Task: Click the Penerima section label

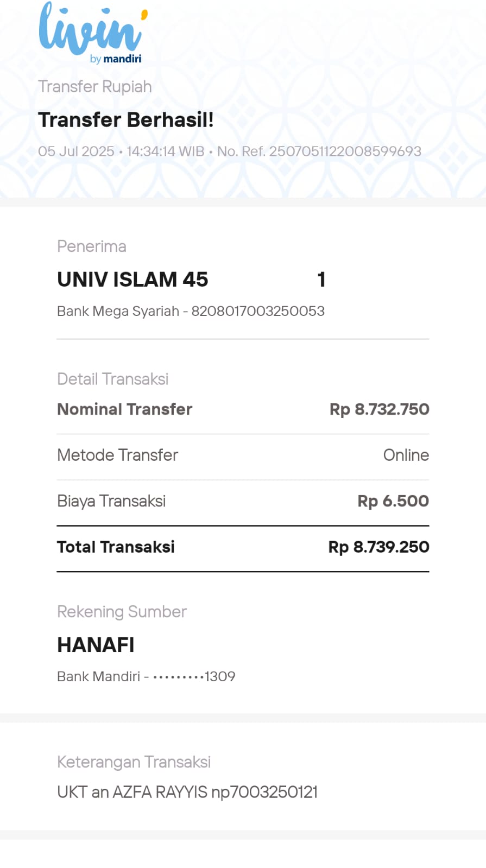Action: [92, 246]
